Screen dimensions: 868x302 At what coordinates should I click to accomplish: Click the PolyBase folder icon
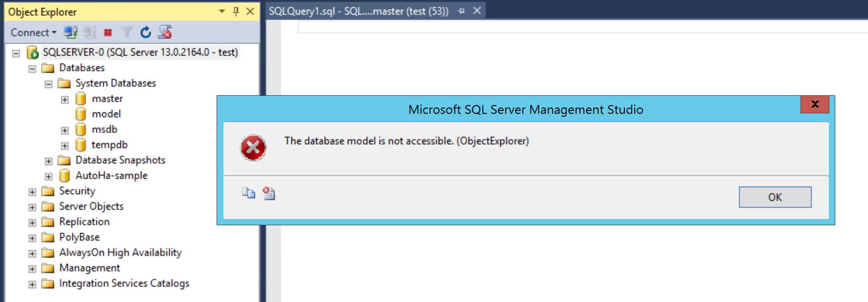pos(48,237)
